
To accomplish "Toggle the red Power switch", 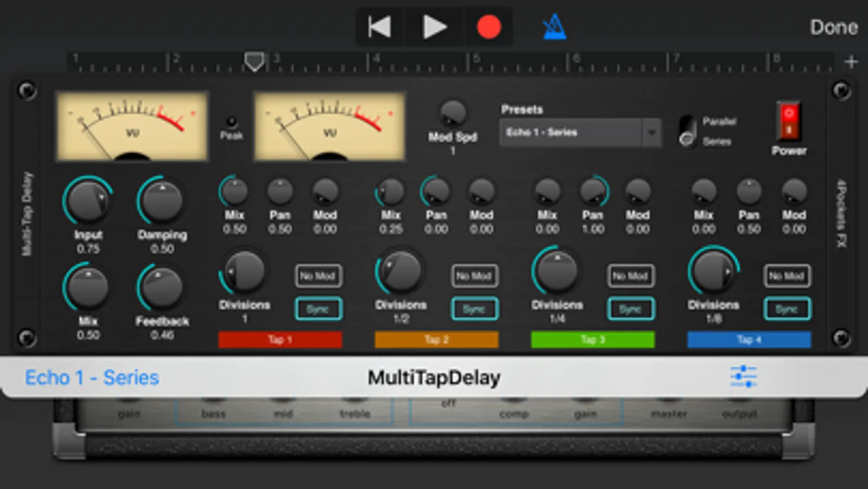I will 789,121.
